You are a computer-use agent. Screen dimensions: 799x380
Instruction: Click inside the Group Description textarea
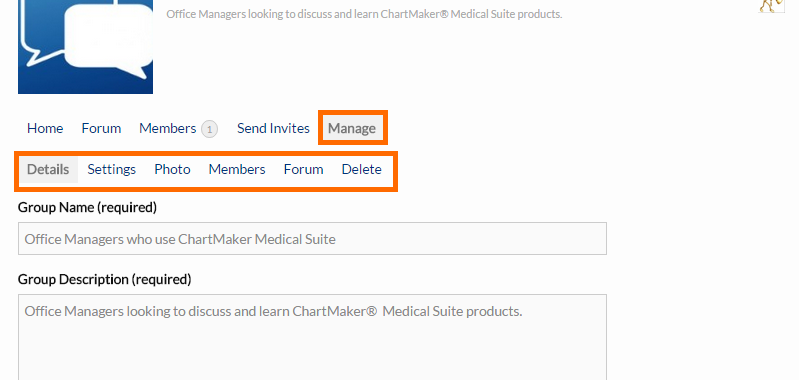tap(312, 337)
